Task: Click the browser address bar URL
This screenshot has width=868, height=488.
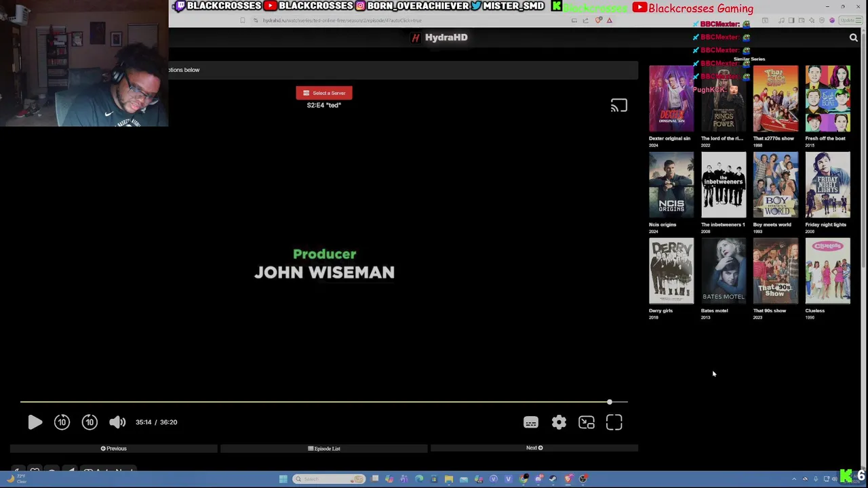Action: coord(342,20)
